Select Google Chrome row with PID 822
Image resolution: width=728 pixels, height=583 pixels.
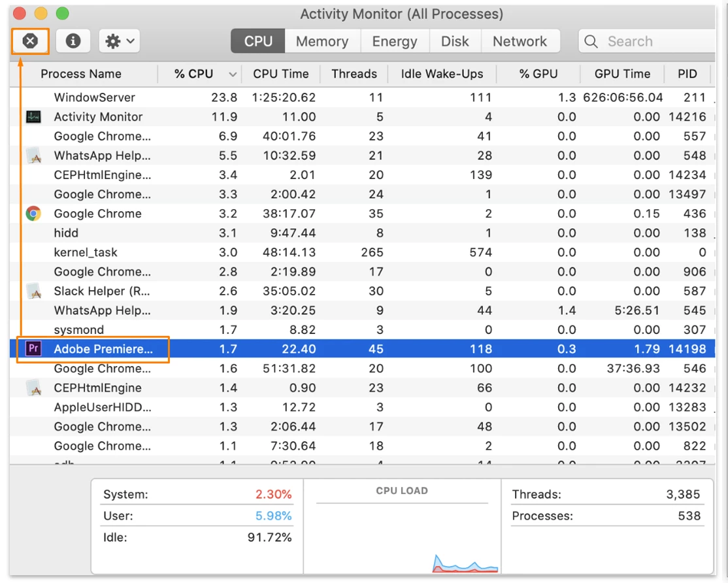(362, 446)
